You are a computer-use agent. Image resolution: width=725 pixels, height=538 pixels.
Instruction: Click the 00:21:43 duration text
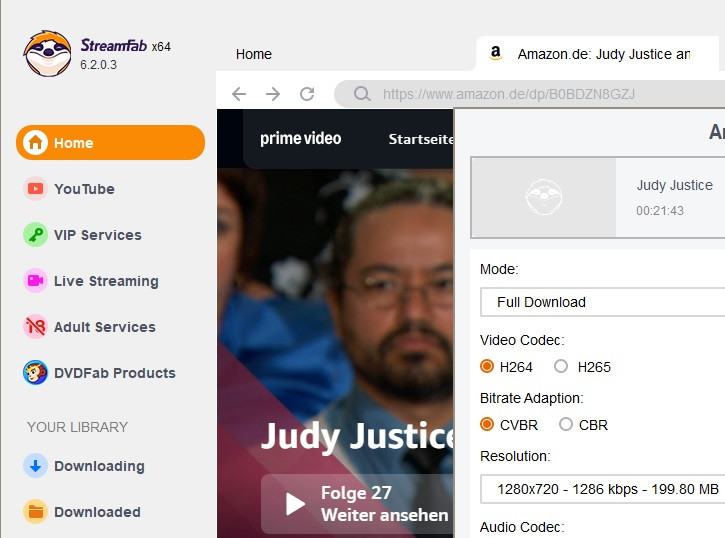click(660, 211)
